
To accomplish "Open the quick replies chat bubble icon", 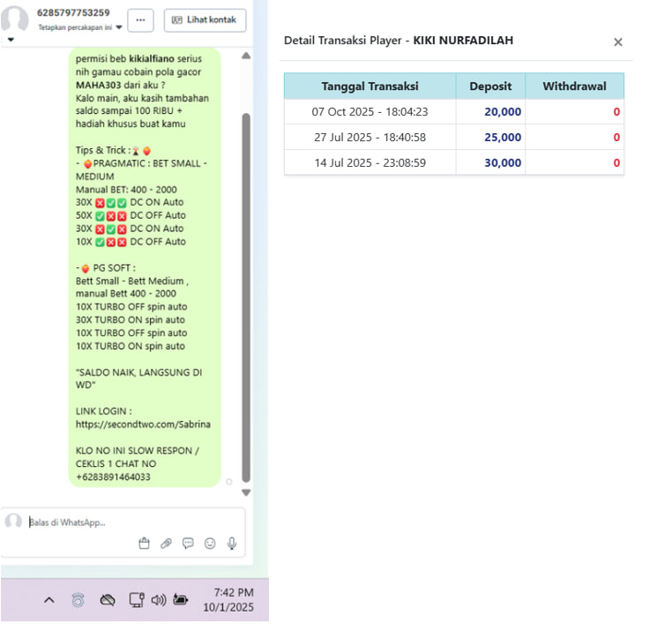I will click(x=188, y=544).
